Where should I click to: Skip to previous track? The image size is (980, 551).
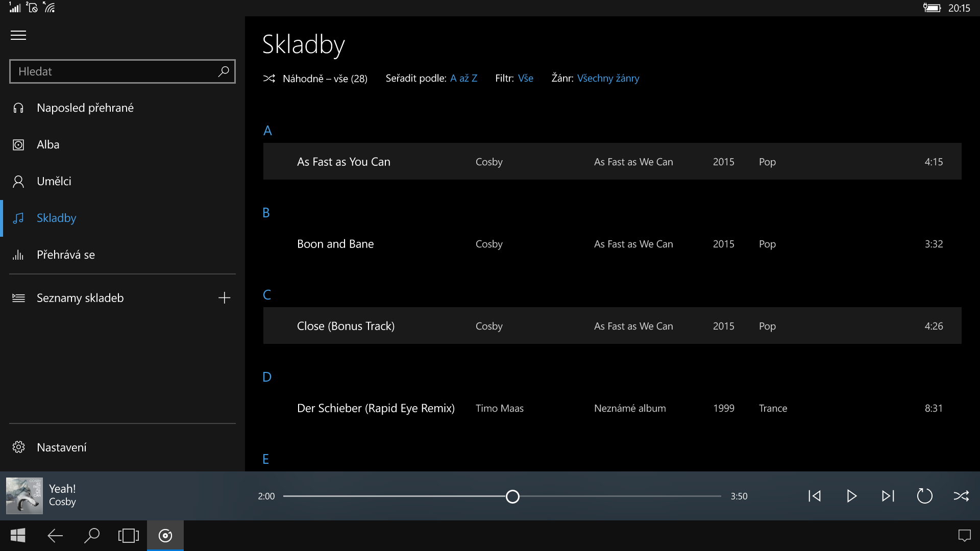(815, 496)
